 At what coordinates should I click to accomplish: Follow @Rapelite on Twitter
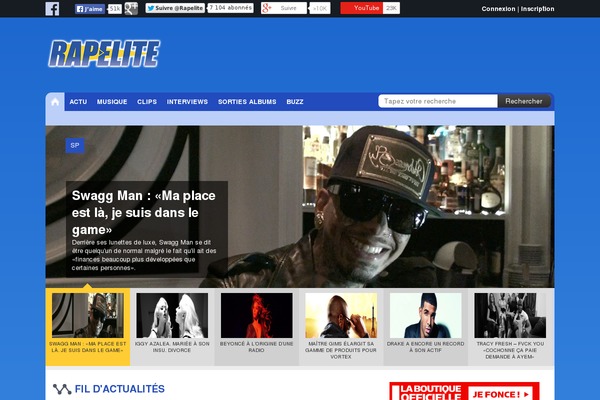pyautogui.click(x=175, y=8)
